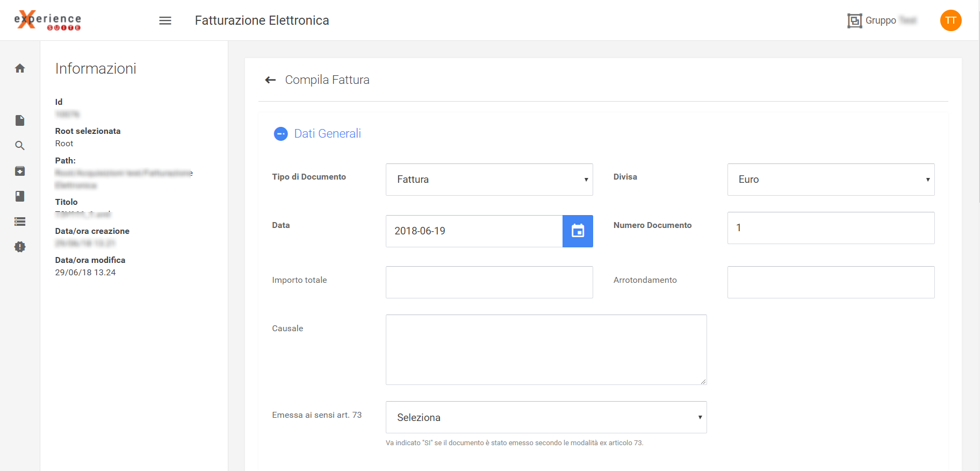
Task: Click the Fatturazione Elettronica title
Action: pyautogui.click(x=262, y=20)
